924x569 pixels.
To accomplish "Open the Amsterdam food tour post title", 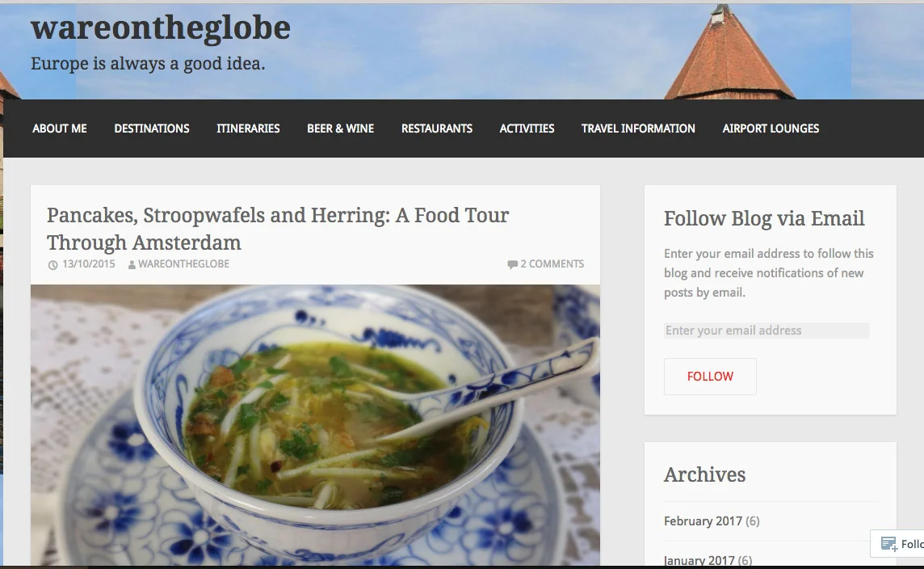I will point(278,229).
